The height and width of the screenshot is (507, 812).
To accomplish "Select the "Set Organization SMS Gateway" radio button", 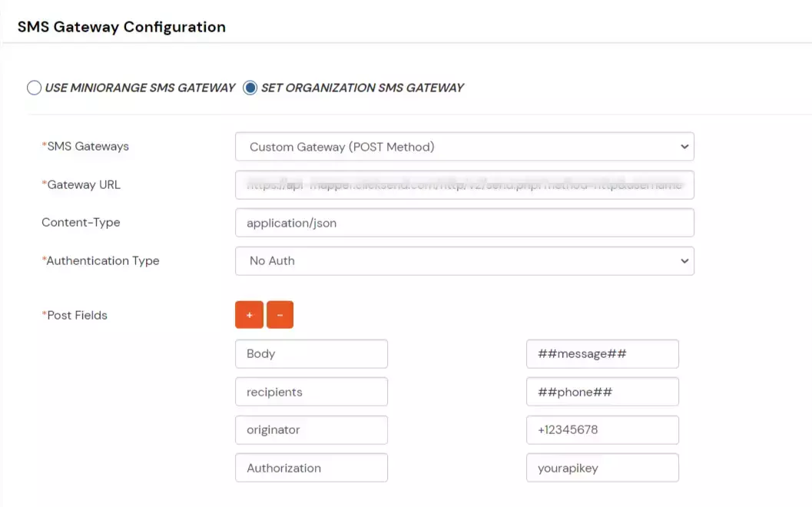I will click(x=249, y=88).
